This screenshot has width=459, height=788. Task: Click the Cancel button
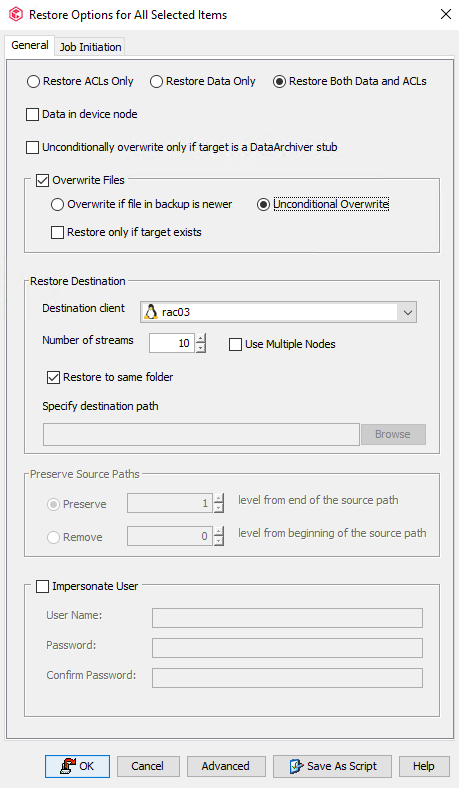click(148, 766)
